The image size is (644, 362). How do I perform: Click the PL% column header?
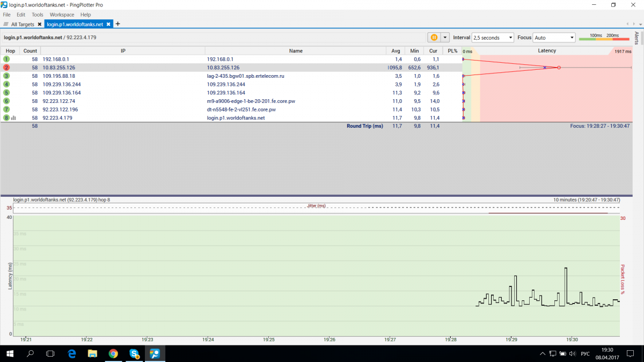pyautogui.click(x=452, y=51)
